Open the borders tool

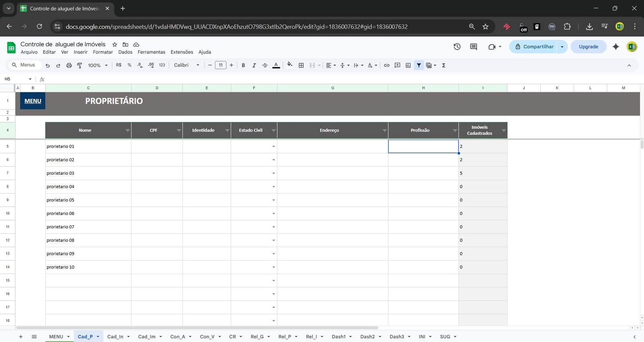pos(301,65)
